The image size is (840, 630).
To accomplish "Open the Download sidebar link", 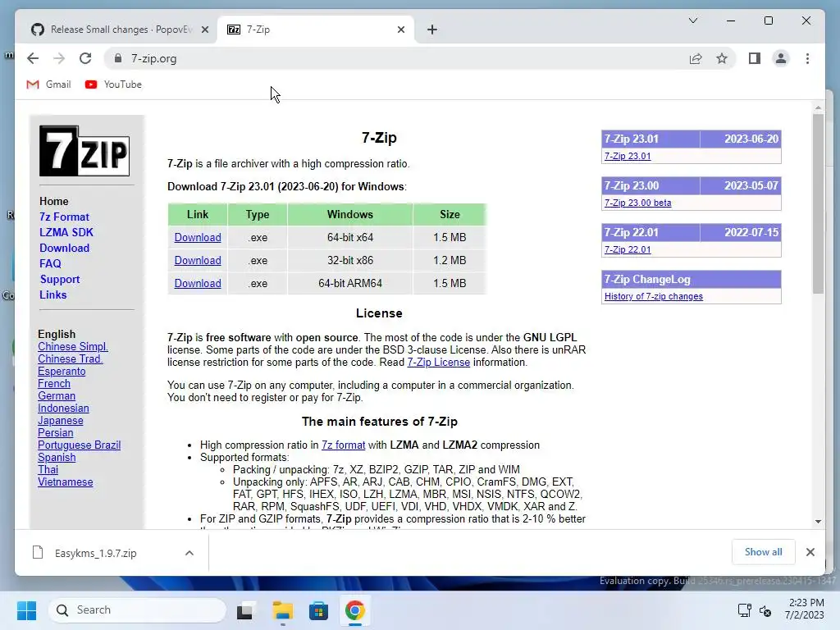I will [x=64, y=248].
